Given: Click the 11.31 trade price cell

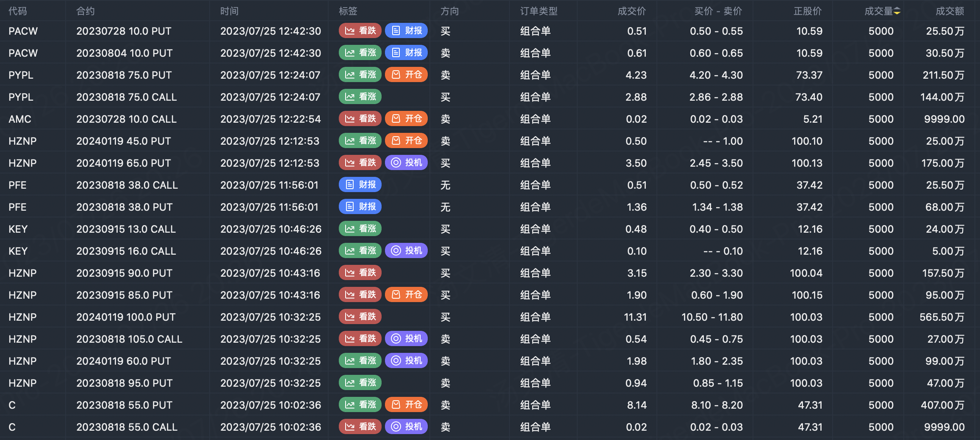Looking at the screenshot, I should (635, 317).
